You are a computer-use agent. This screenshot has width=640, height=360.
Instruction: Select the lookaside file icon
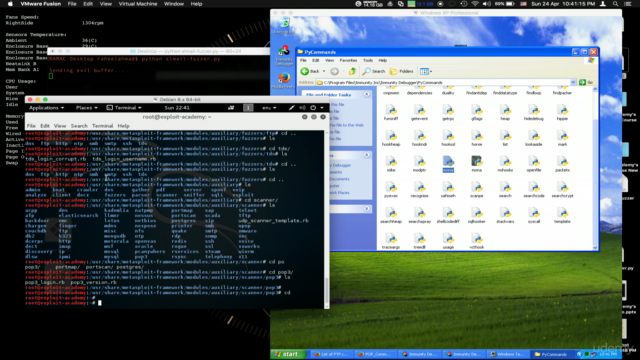(533, 138)
